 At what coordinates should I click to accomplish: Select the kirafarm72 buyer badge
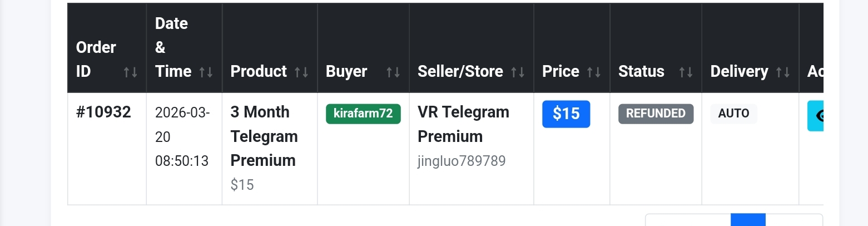coord(363,114)
